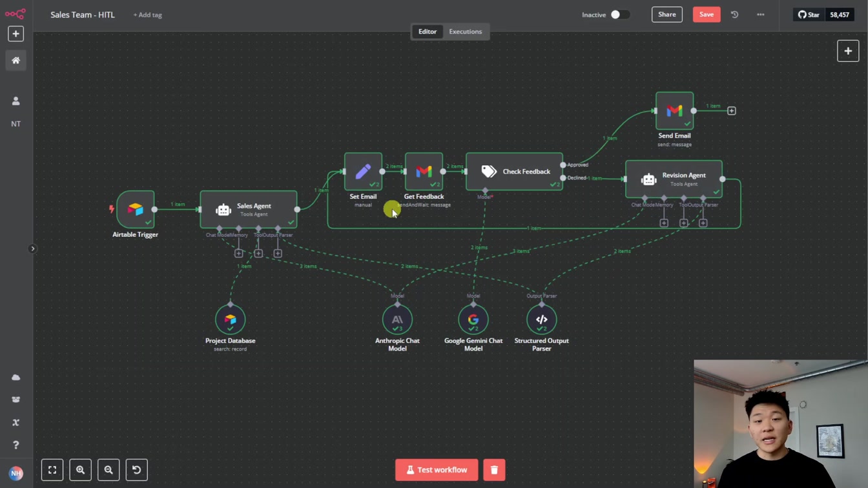This screenshot has width=868, height=488.
Task: Open the templates box sidebar icon
Action: click(x=15, y=400)
